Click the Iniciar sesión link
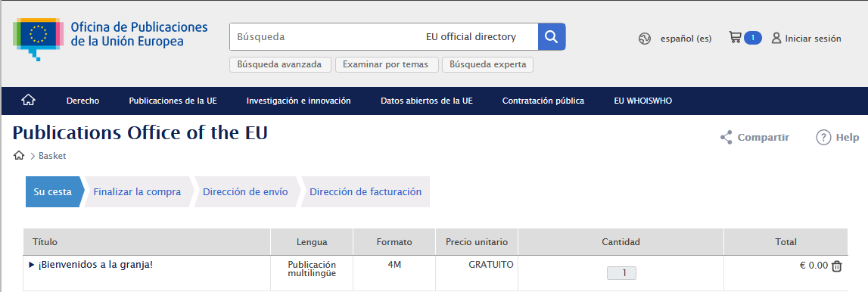Viewport: 868px width, 292px height. coord(814,39)
